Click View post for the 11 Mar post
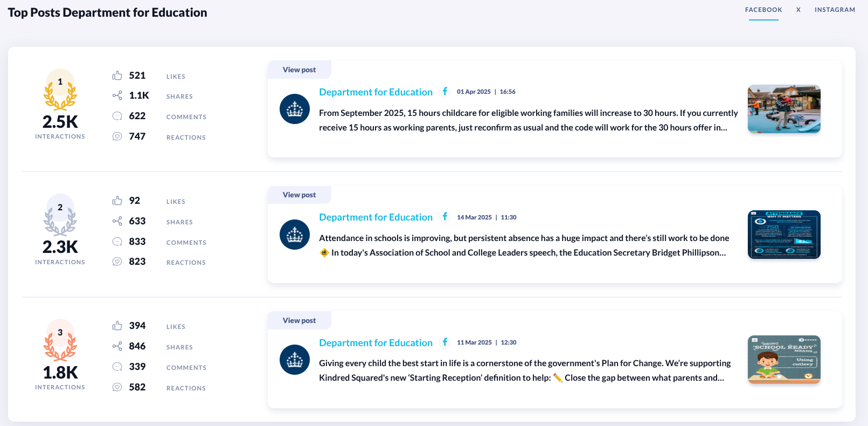This screenshot has width=868, height=426. click(299, 320)
